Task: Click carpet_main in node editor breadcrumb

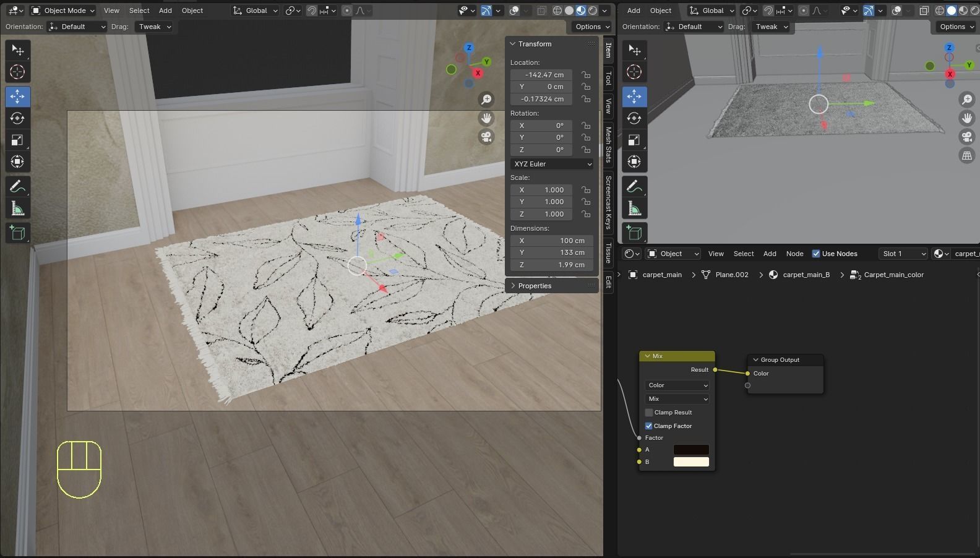Action: tap(662, 275)
